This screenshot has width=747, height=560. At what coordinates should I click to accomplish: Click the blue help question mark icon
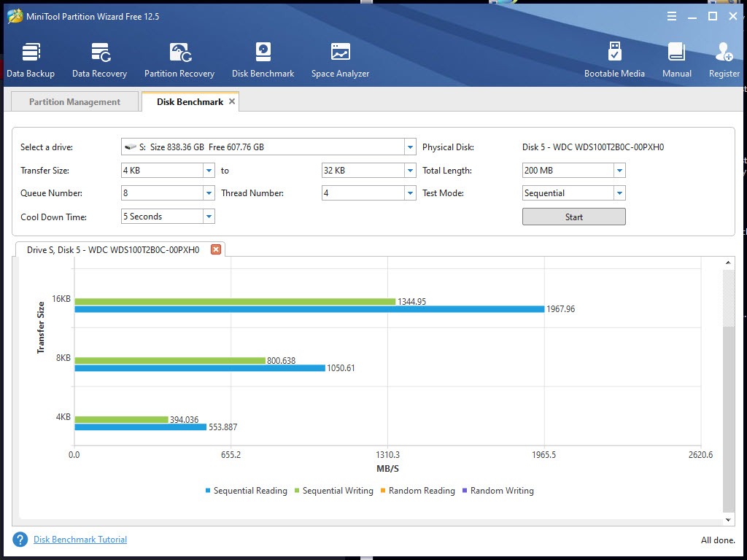[x=20, y=540]
